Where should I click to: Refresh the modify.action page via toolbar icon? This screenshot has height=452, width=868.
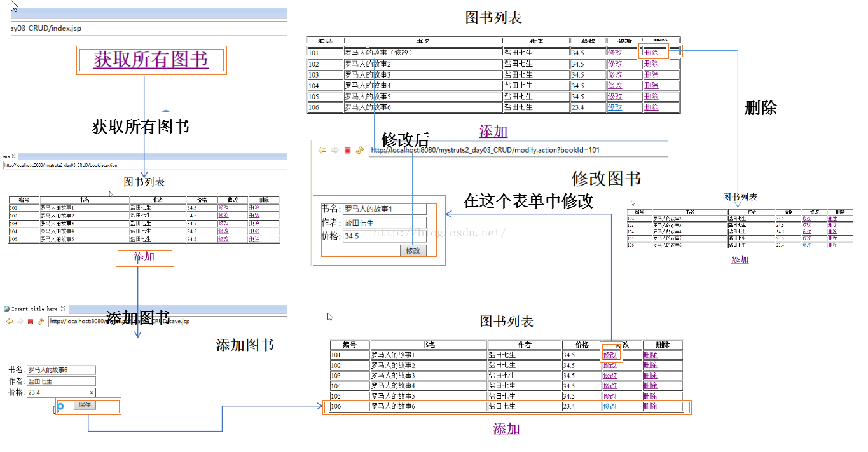(x=360, y=150)
